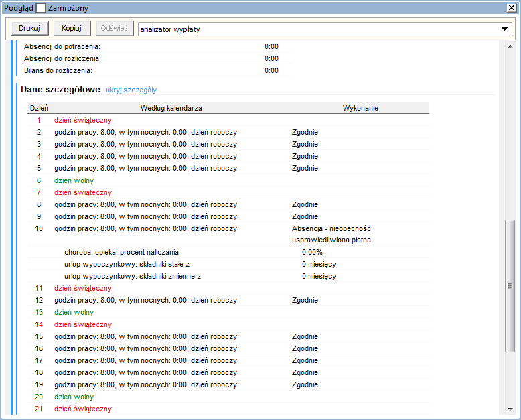Select choroba, opieka: procent naliczania row
Viewport: 521px width, 420px height.
click(121, 253)
